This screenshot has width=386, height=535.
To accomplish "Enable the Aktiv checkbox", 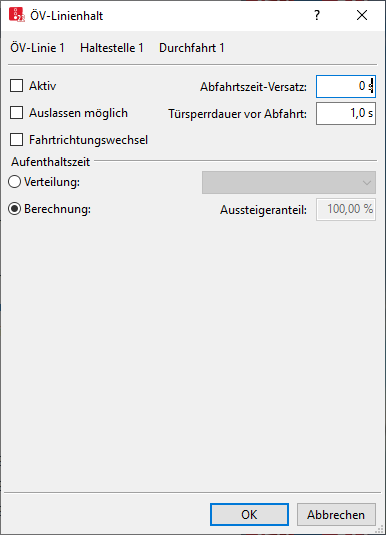I will pos(16,86).
